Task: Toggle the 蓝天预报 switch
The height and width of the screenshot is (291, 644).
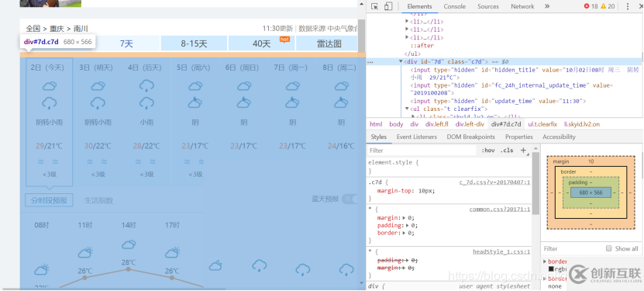Action: click(350, 199)
